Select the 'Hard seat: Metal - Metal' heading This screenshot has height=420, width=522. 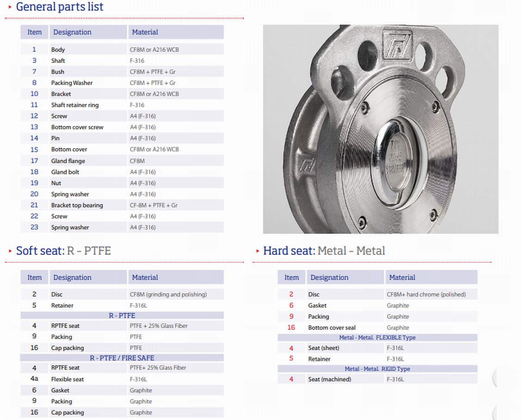tap(324, 250)
